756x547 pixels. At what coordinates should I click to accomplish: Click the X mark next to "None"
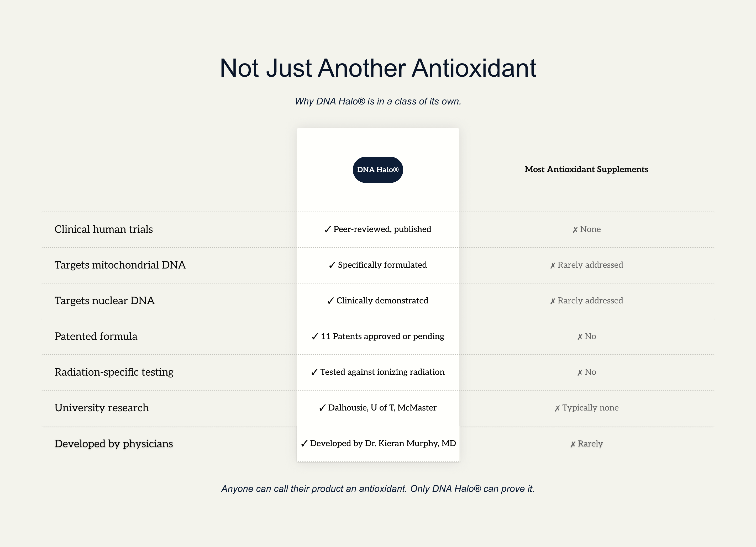pos(575,230)
